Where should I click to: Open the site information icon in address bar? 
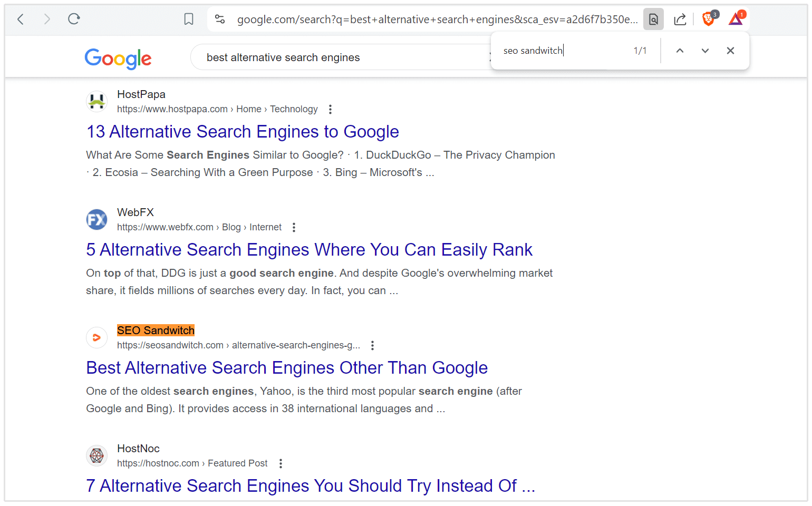click(x=220, y=19)
